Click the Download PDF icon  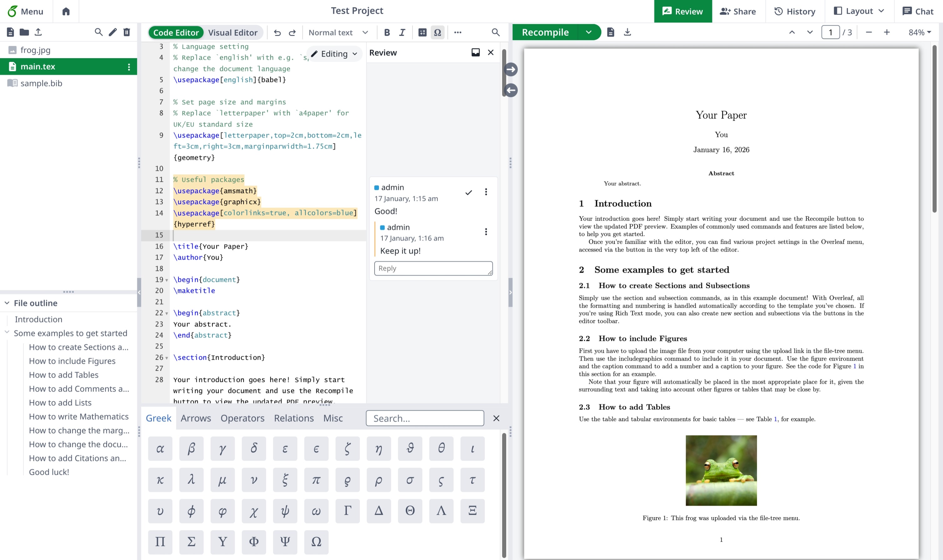tap(627, 32)
